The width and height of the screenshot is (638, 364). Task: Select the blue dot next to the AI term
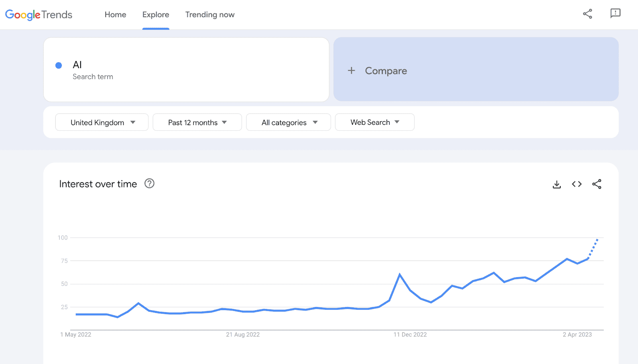(x=58, y=65)
